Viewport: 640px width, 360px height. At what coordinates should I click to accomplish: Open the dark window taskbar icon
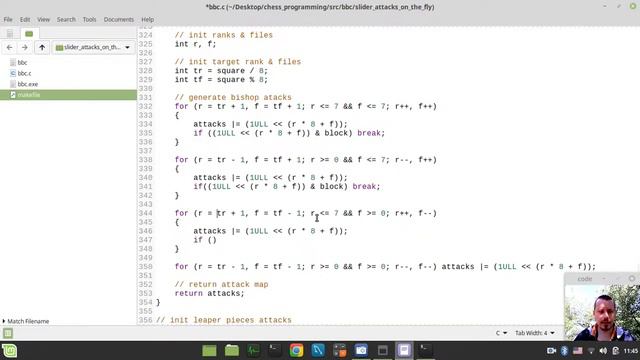click(383, 351)
